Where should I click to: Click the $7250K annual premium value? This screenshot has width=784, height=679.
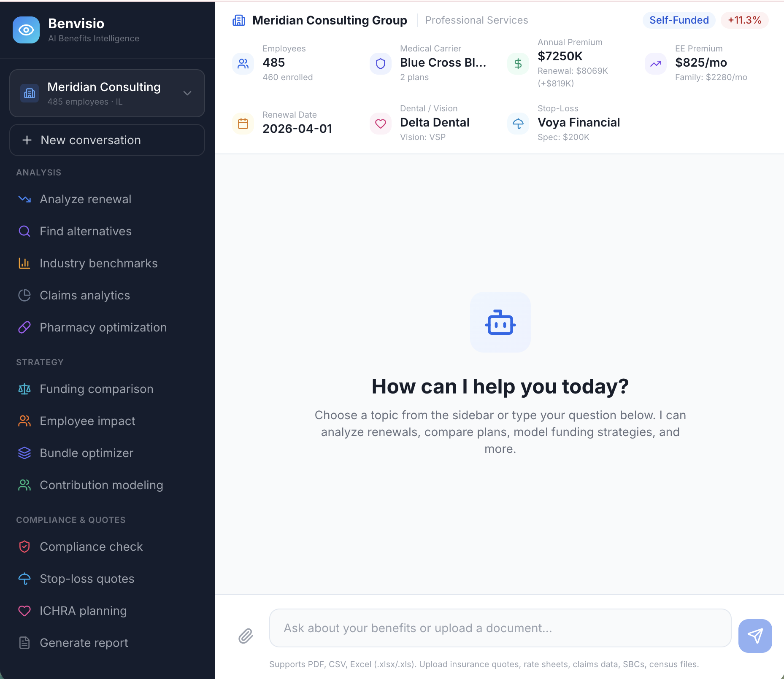point(560,56)
